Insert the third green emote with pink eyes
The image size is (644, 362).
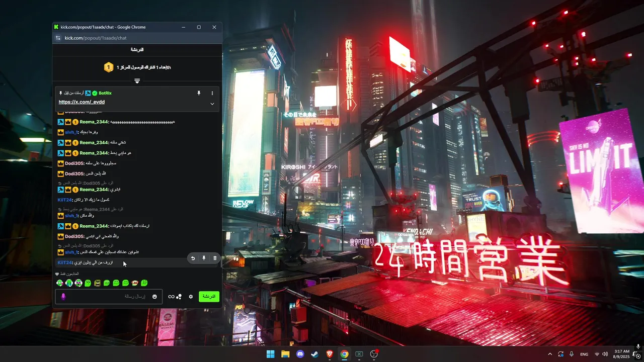tap(78, 283)
